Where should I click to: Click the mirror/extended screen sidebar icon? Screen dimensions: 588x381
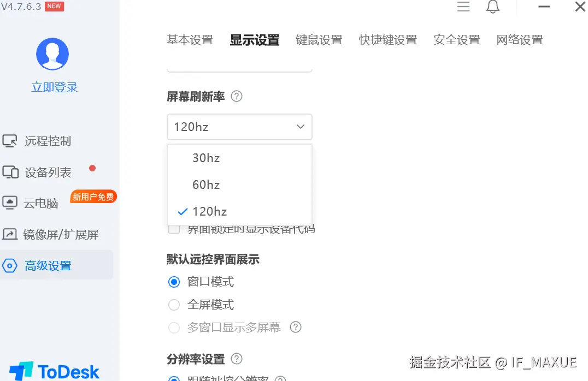click(10, 234)
